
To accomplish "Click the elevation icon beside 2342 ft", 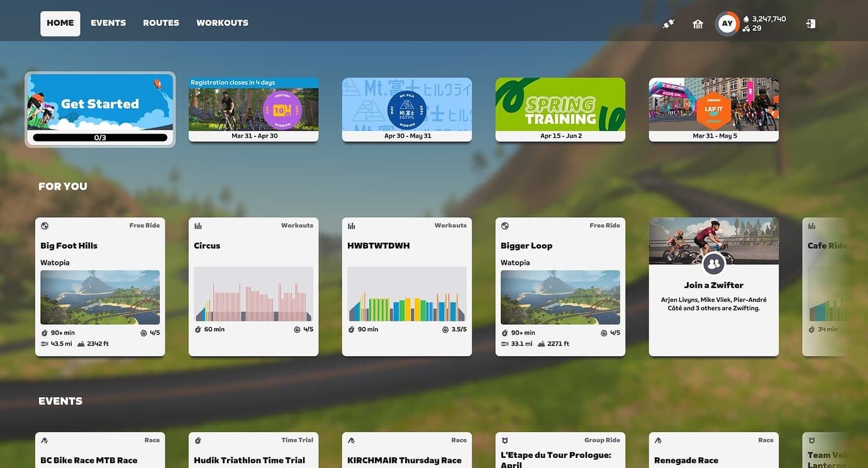I will point(81,344).
